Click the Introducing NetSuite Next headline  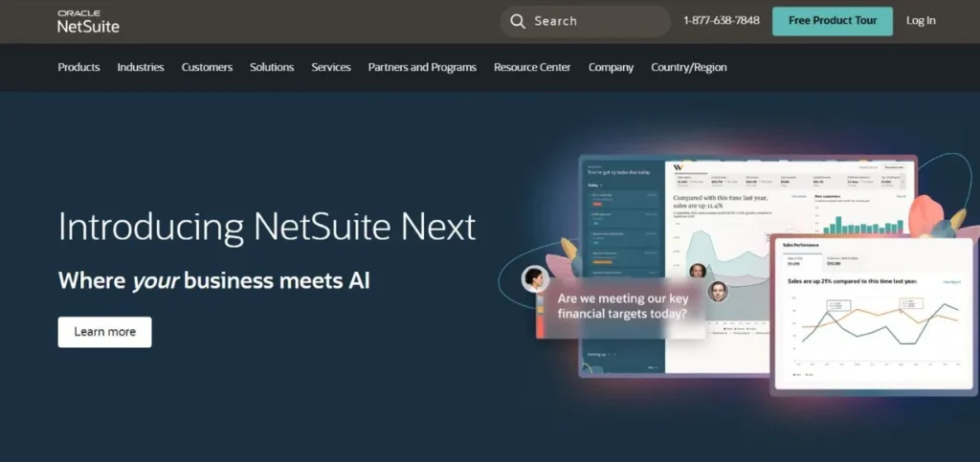click(x=267, y=227)
